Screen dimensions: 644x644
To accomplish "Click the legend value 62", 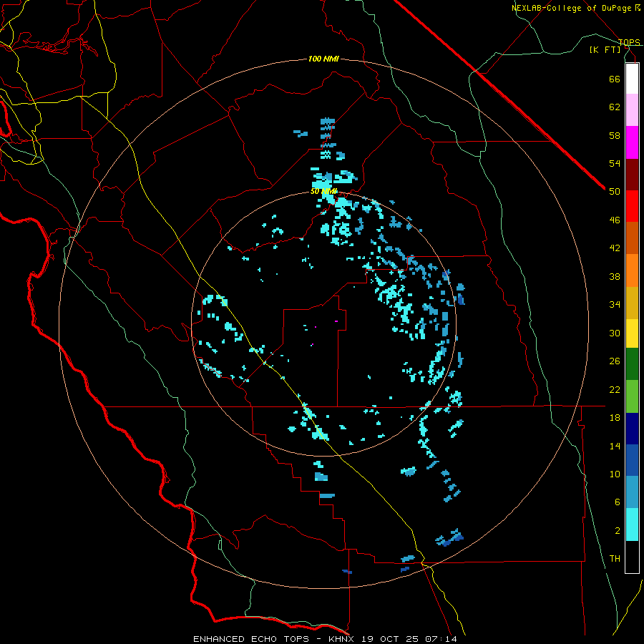I will click(x=615, y=107).
